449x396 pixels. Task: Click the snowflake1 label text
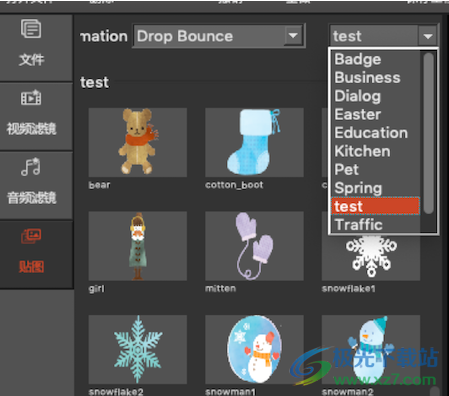coord(349,289)
